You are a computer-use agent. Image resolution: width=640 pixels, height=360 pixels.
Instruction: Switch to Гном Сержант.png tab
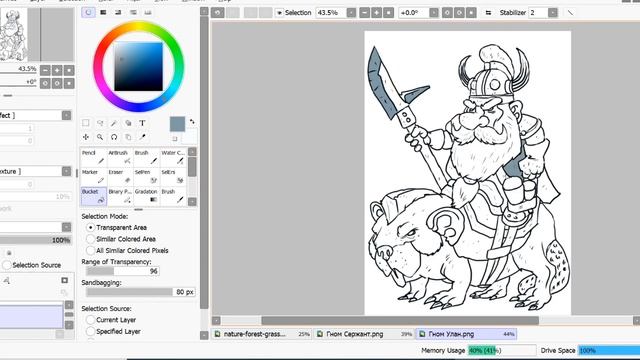point(364,334)
